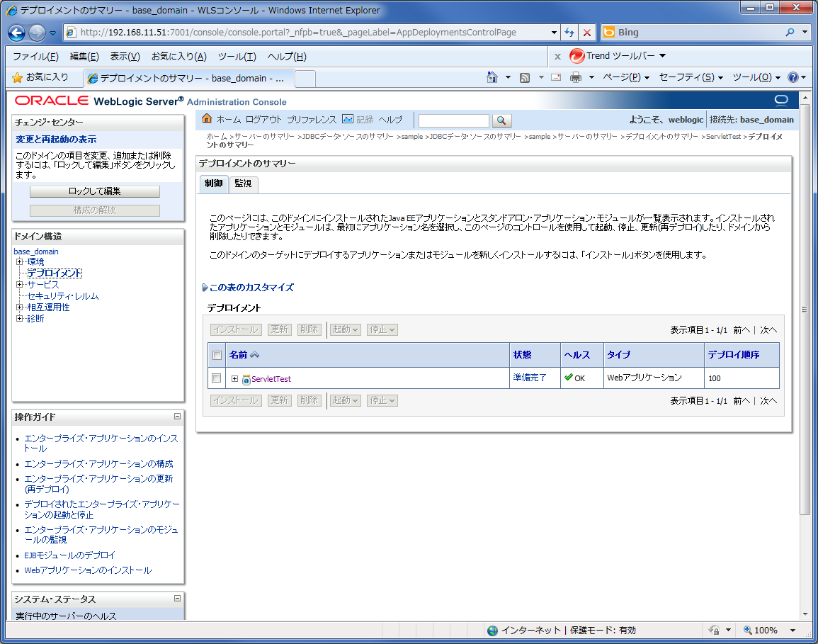Image resolution: width=818 pixels, height=644 pixels.
Task: Click the IE Back navigation arrow
Action: pyautogui.click(x=17, y=33)
